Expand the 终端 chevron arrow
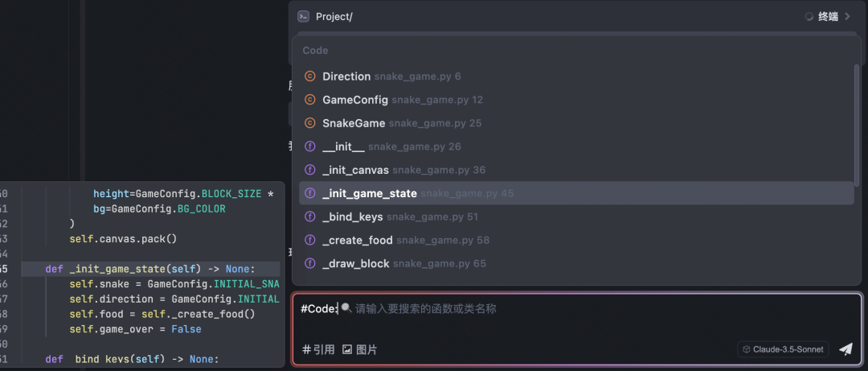868x371 pixels. tap(847, 16)
